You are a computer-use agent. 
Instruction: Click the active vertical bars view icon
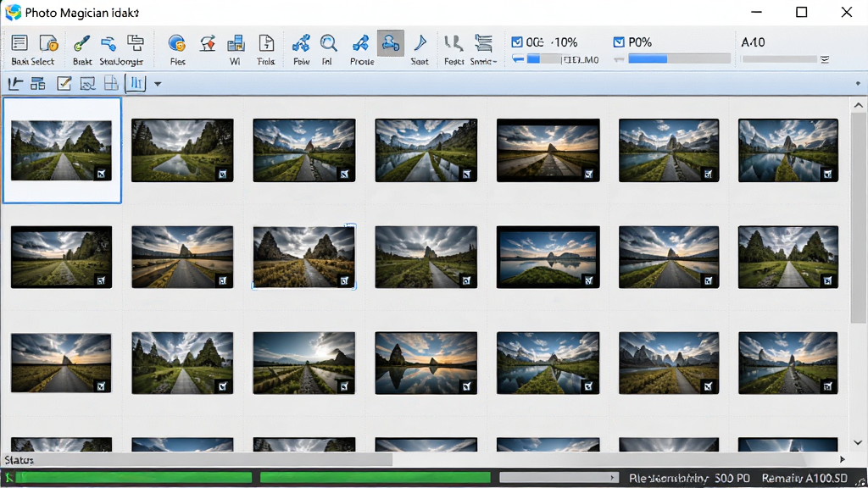pyautogui.click(x=136, y=84)
